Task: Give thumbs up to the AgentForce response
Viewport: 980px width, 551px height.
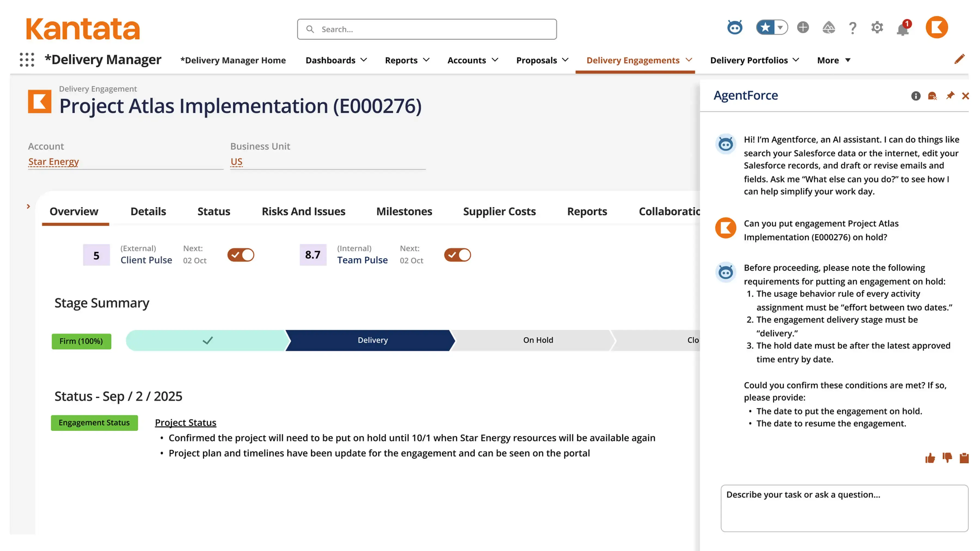Action: tap(930, 458)
